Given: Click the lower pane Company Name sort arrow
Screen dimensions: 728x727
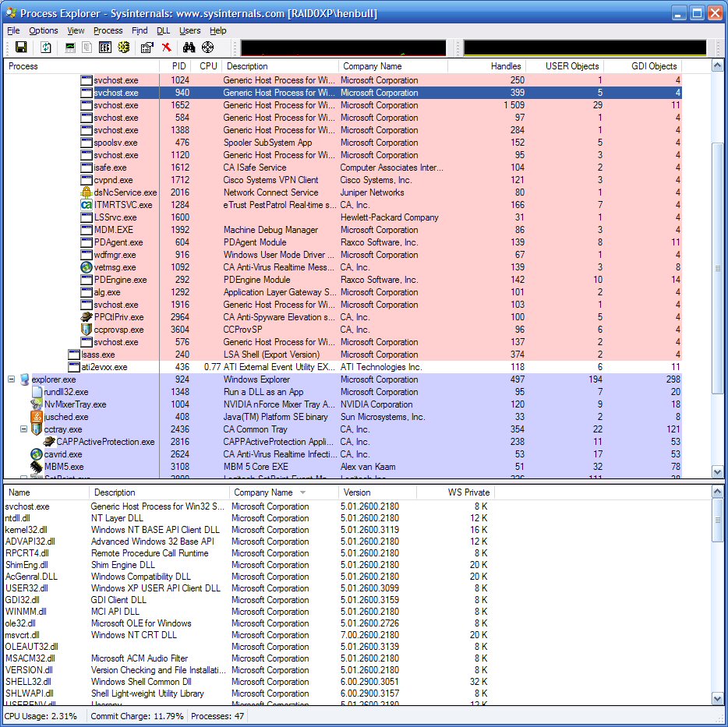Looking at the screenshot, I should 303,492.
